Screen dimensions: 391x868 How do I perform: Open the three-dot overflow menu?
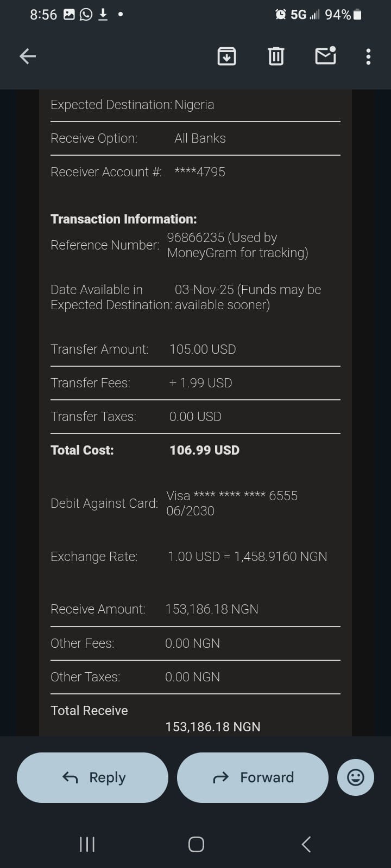(368, 56)
